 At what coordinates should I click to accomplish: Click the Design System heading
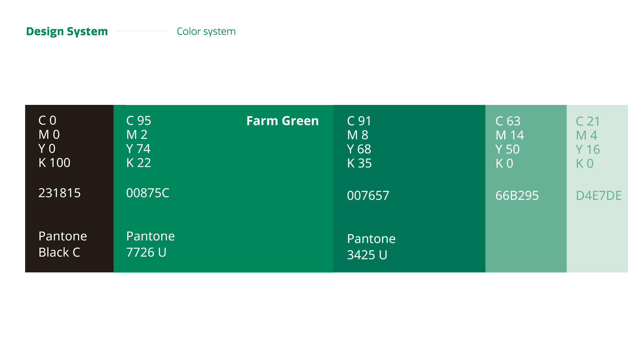(x=67, y=31)
